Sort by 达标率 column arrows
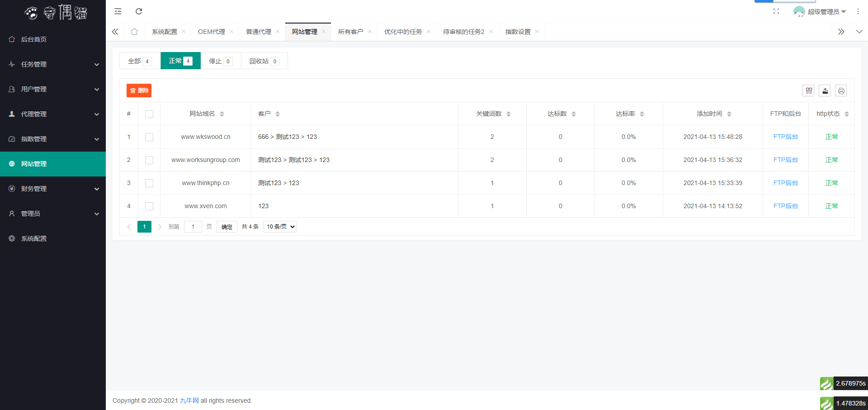 642,114
